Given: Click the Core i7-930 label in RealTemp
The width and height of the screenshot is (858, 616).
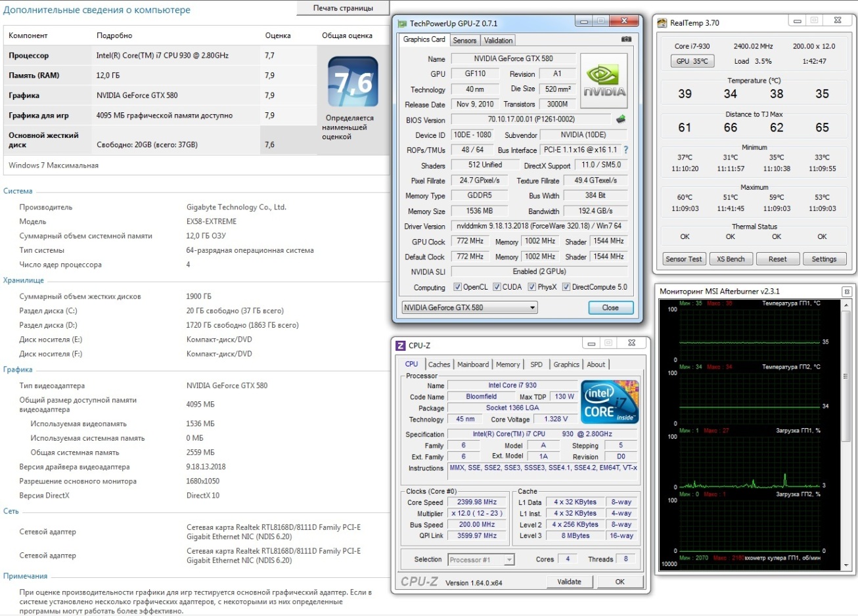Looking at the screenshot, I should tap(692, 46).
